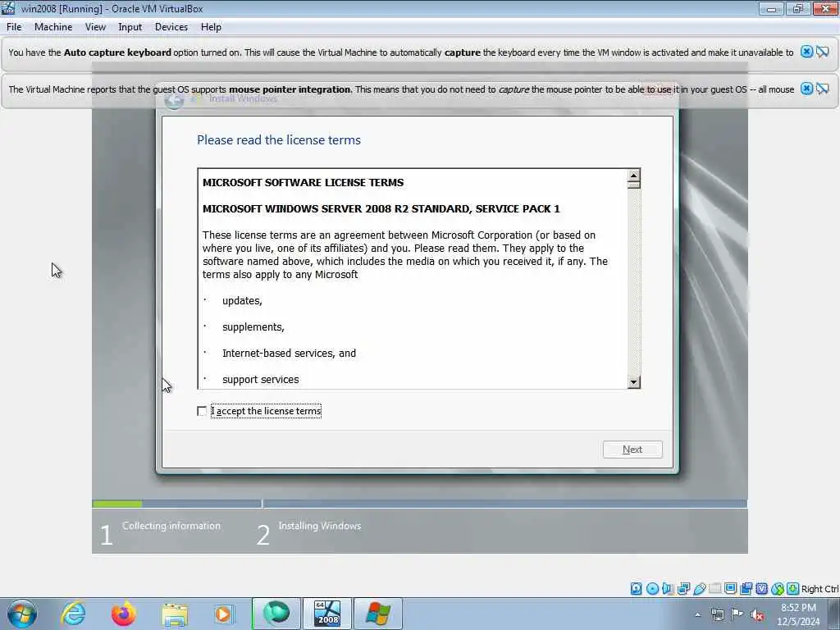Click the license scrollbar thumb
The image size is (840, 630).
click(634, 185)
